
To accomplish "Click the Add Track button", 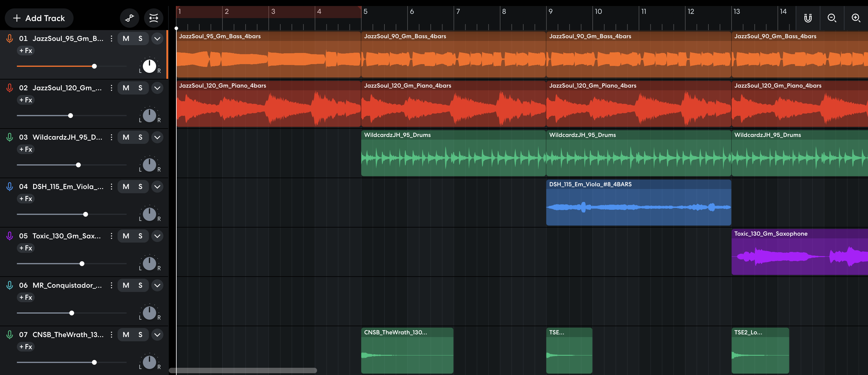I will point(38,18).
